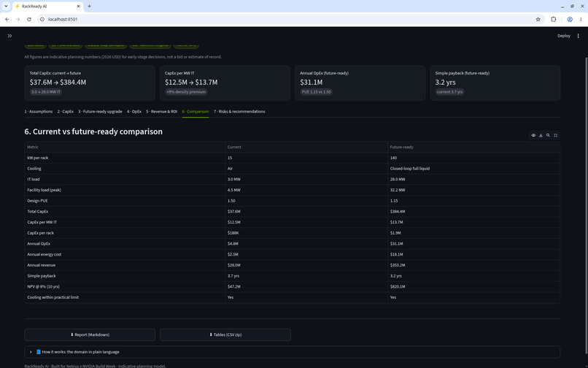Bookmark this page with the star
Viewport: 588px width, 368px height.
538,19
